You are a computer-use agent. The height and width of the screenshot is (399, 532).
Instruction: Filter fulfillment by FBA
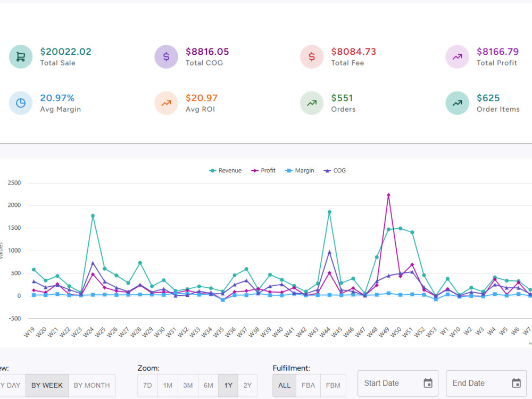point(308,385)
